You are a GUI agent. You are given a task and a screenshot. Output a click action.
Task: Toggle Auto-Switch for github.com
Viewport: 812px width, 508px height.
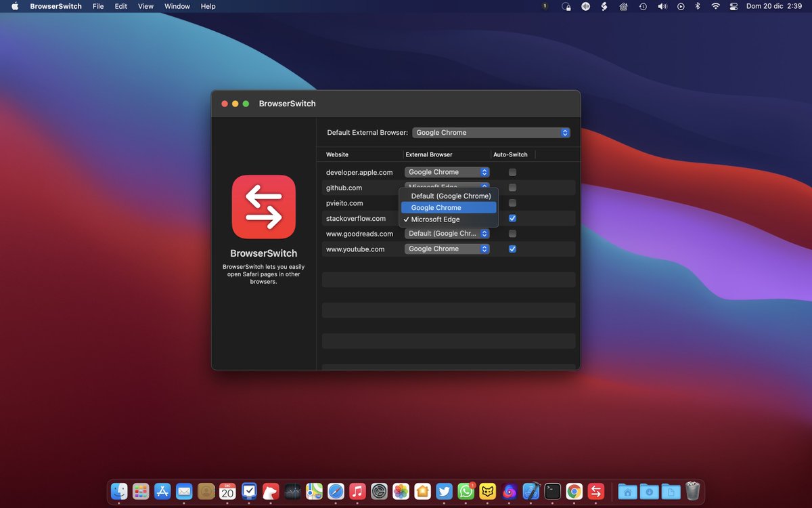click(512, 188)
